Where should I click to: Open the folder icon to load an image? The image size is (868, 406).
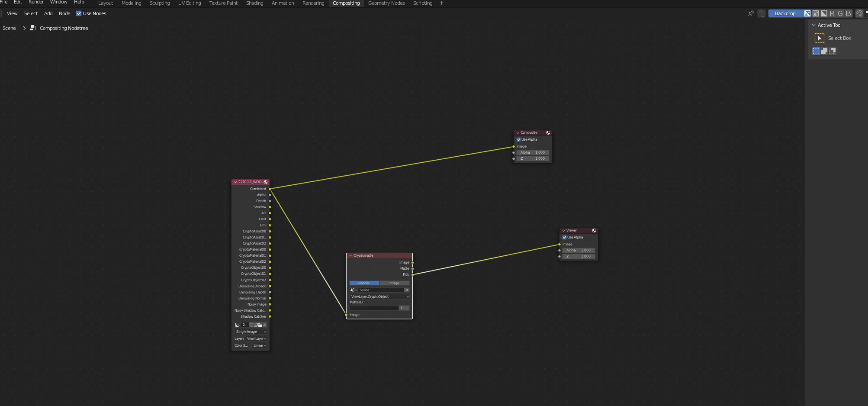pyautogui.click(x=260, y=325)
